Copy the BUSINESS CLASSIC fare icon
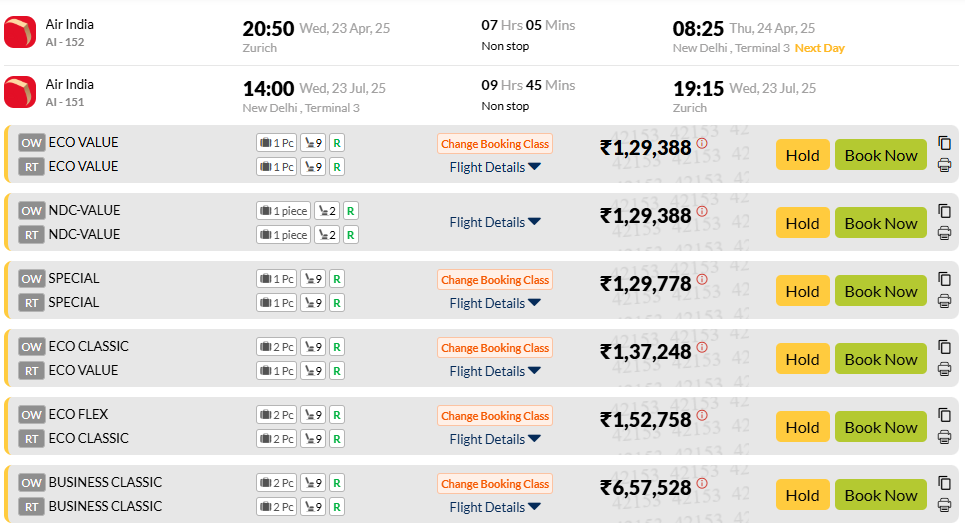Viewport: 965px width, 526px height. pyautogui.click(x=944, y=483)
